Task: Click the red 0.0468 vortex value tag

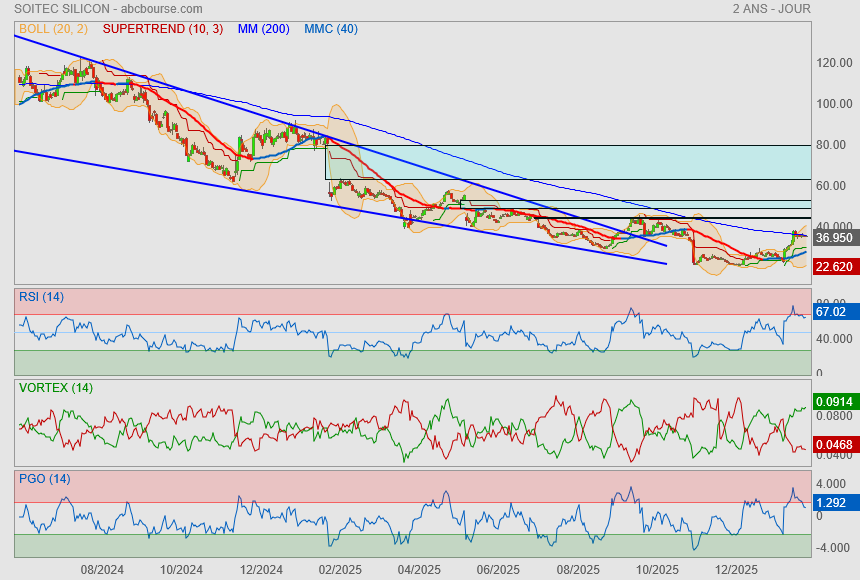Action: (x=834, y=444)
